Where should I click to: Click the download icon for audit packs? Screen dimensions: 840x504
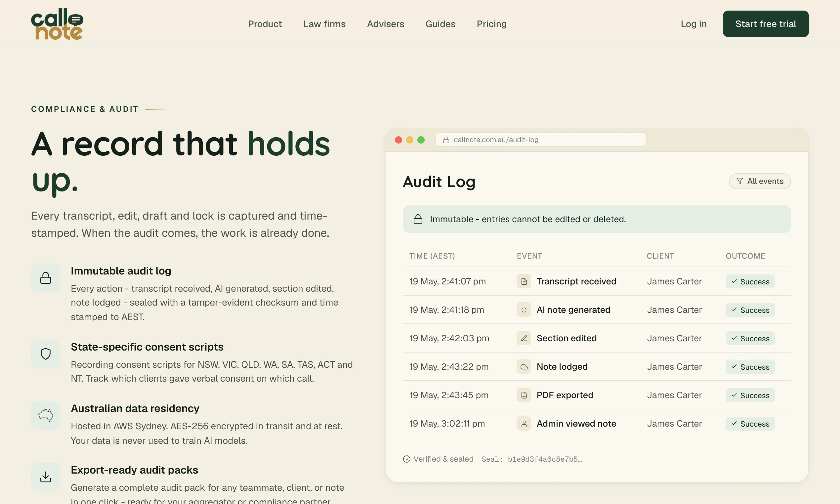tap(46, 477)
